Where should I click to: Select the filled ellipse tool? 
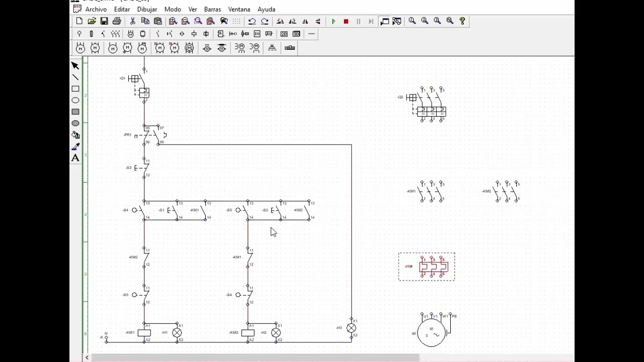coord(75,123)
